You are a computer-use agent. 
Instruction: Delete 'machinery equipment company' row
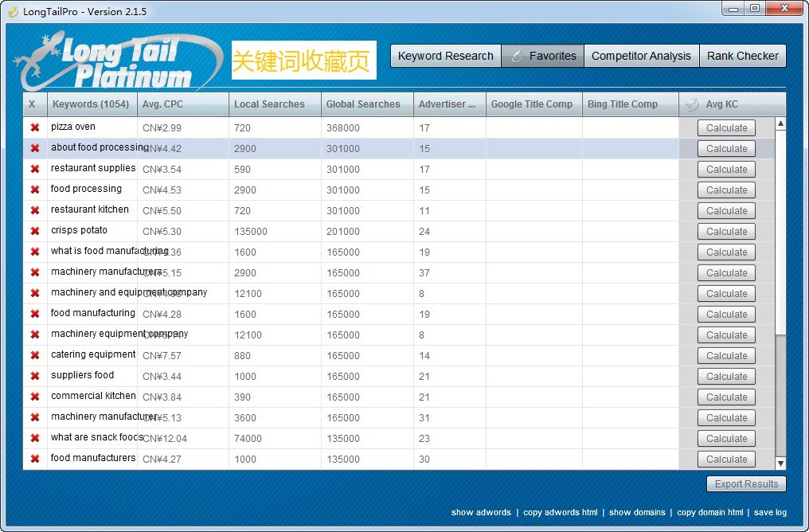[35, 334]
